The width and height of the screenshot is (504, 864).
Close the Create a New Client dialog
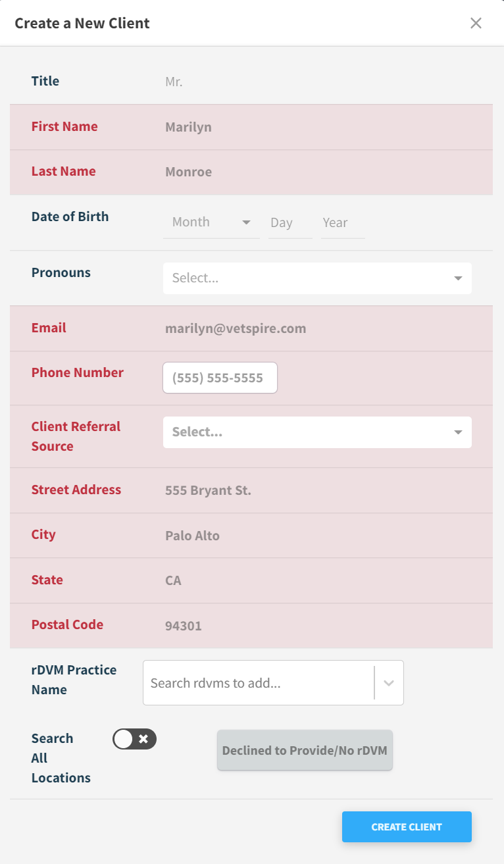pyautogui.click(x=476, y=23)
